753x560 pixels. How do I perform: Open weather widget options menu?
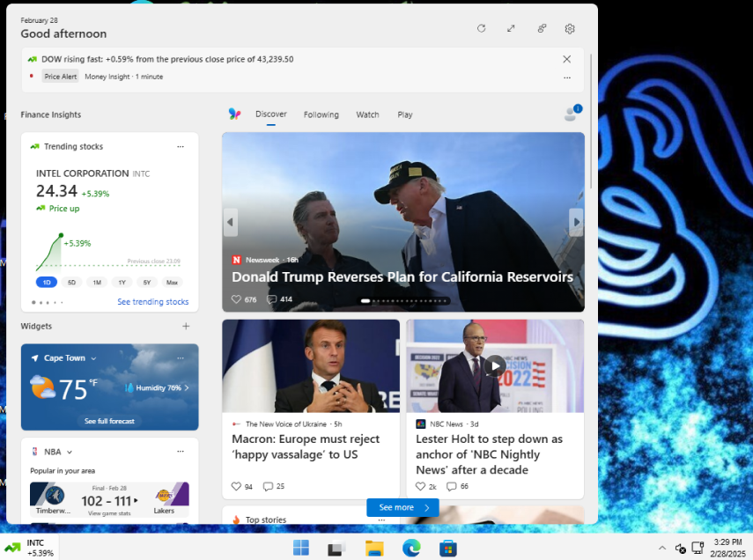[x=181, y=357]
